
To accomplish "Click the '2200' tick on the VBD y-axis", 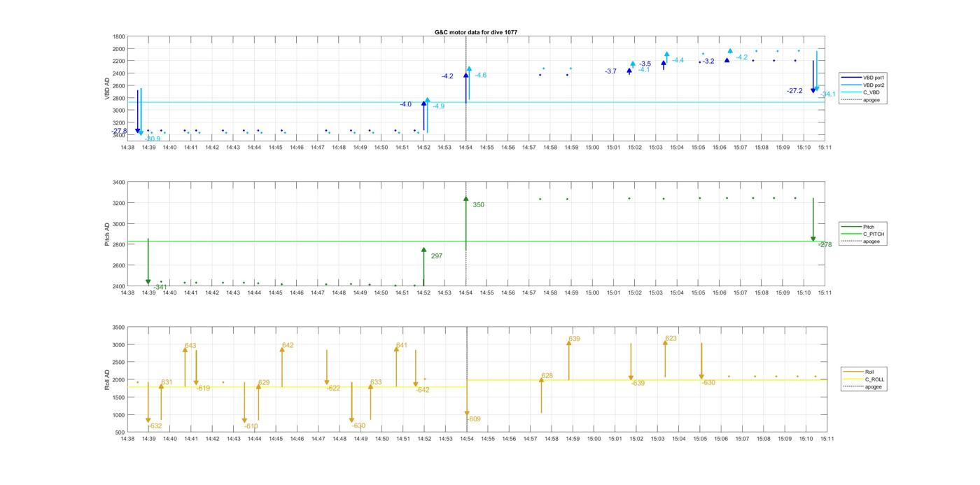I will coord(119,61).
